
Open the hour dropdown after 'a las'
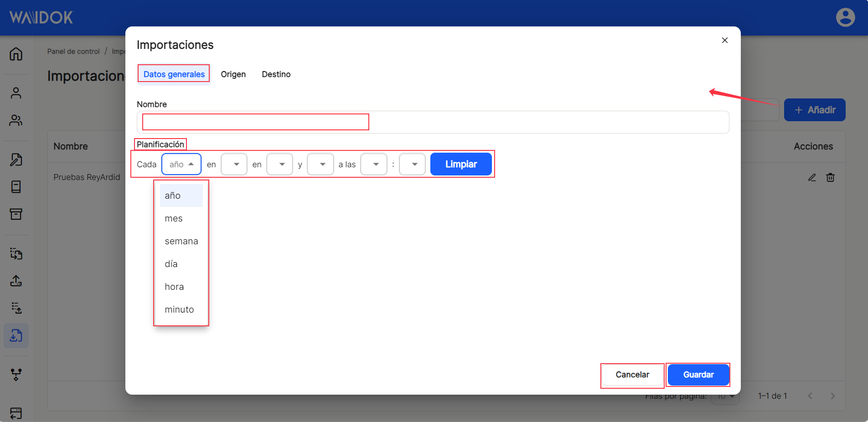coord(373,164)
